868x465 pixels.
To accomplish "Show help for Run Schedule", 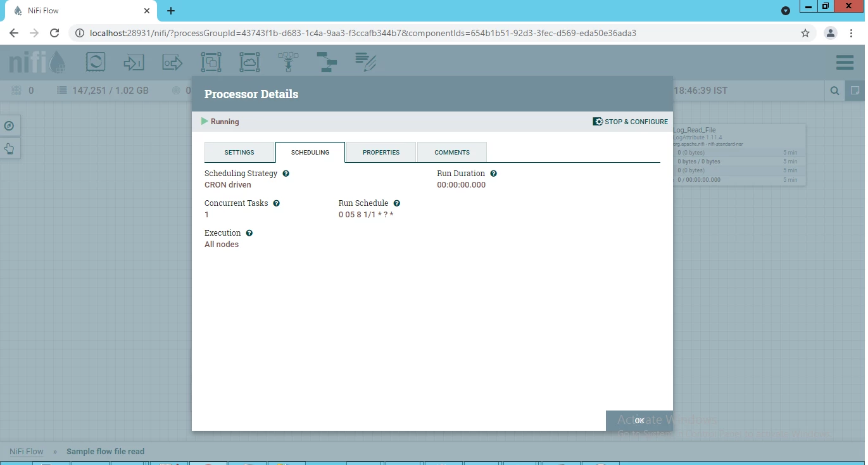I will coord(396,203).
